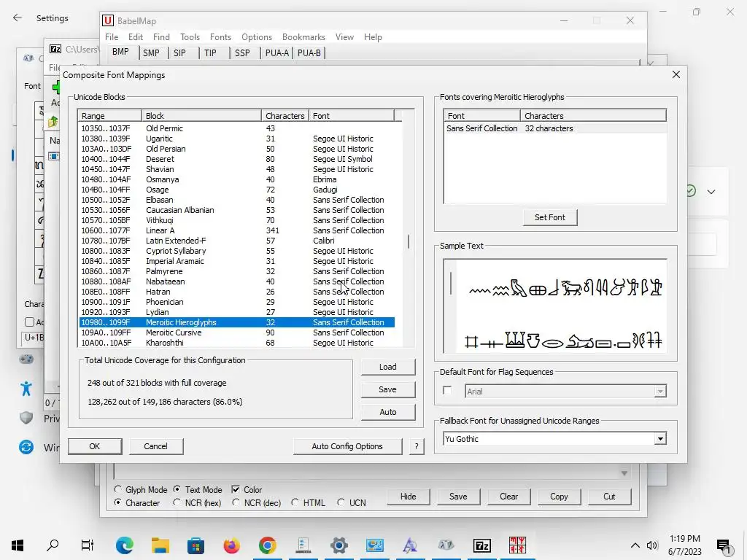The image size is (747, 560).
Task: Open the Settings gear in the taskbar
Action: [339, 545]
